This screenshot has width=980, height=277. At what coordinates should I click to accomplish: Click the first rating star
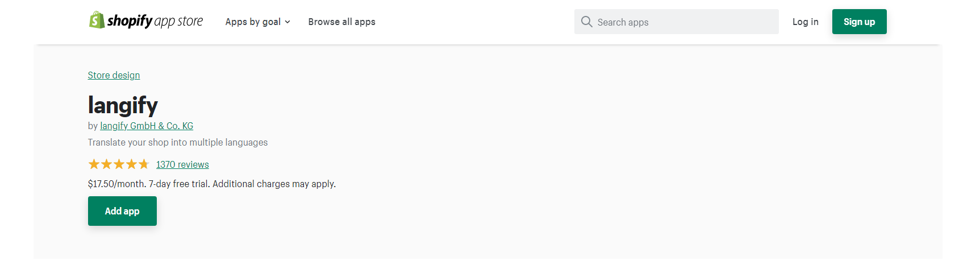click(94, 164)
